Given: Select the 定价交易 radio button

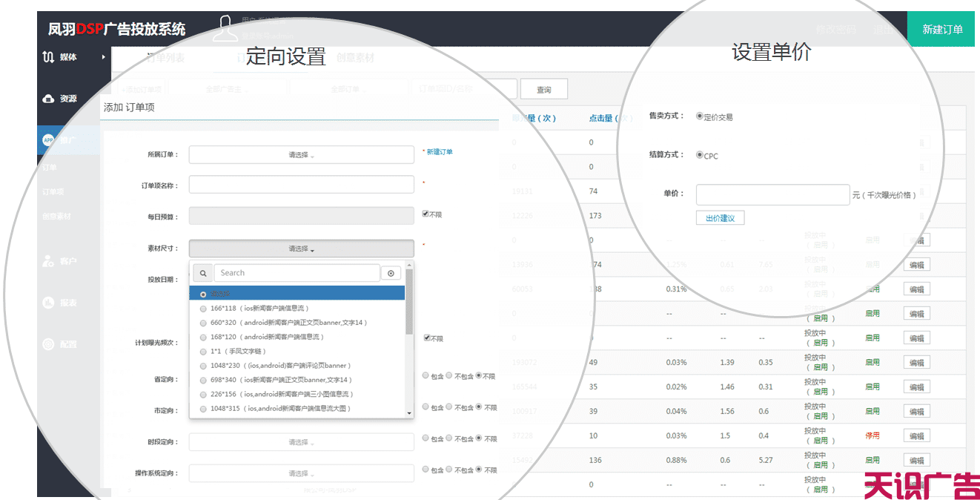Looking at the screenshot, I should 699,116.
